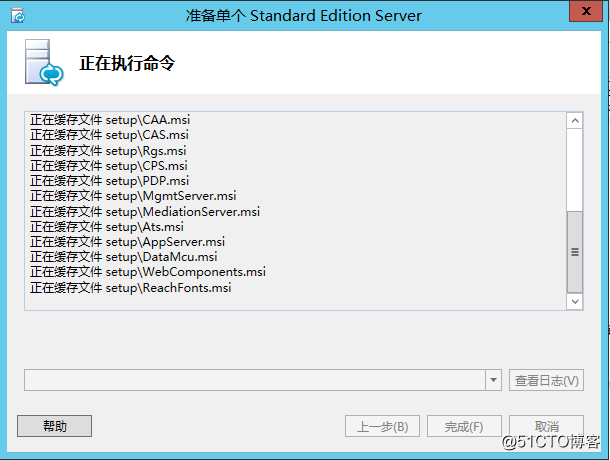610x460 pixels.
Task: Select the line setup\CAS.msi
Action: [109, 135]
